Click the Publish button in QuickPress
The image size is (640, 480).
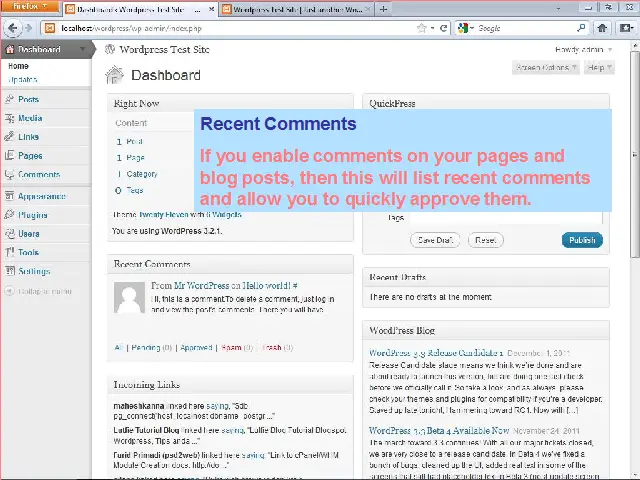[x=582, y=240]
